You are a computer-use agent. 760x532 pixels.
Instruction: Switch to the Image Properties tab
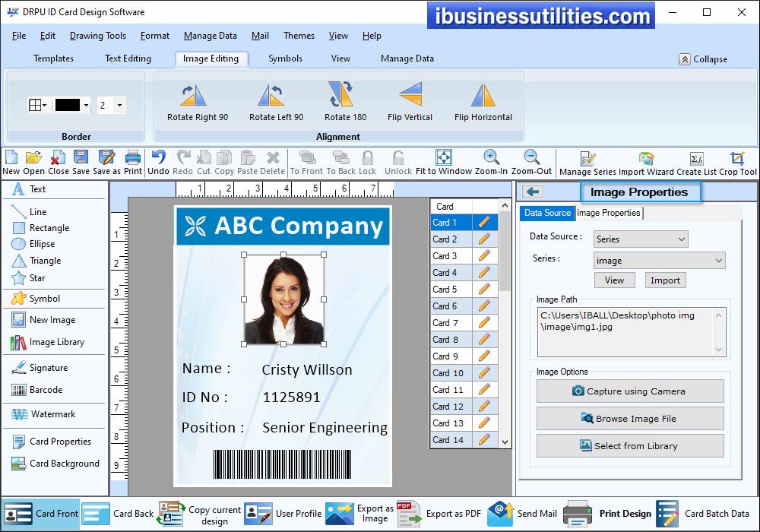609,213
